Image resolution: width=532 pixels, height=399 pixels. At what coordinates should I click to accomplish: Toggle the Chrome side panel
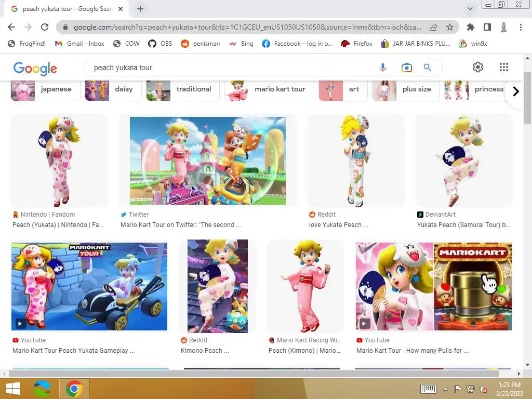[x=487, y=27]
